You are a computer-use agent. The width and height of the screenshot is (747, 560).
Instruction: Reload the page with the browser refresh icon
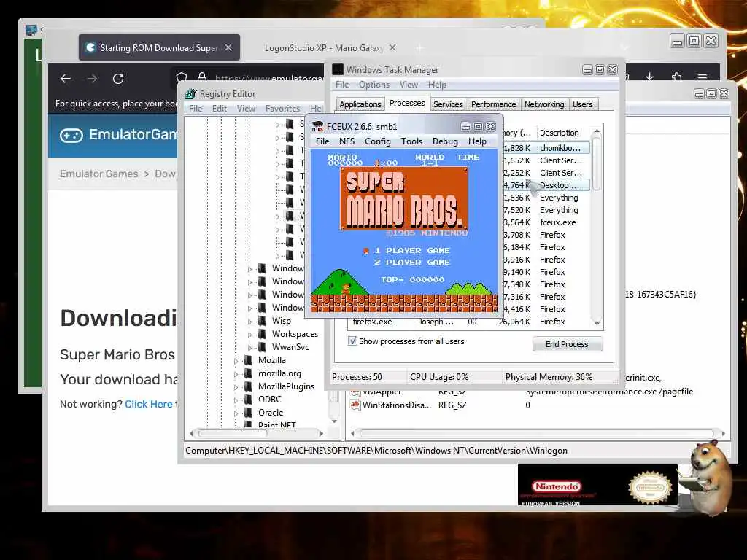pyautogui.click(x=118, y=79)
